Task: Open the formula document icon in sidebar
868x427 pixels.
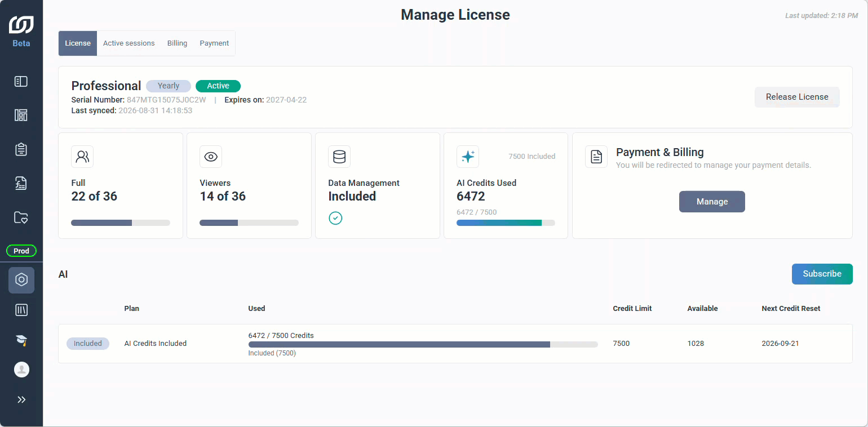Action: 21,183
